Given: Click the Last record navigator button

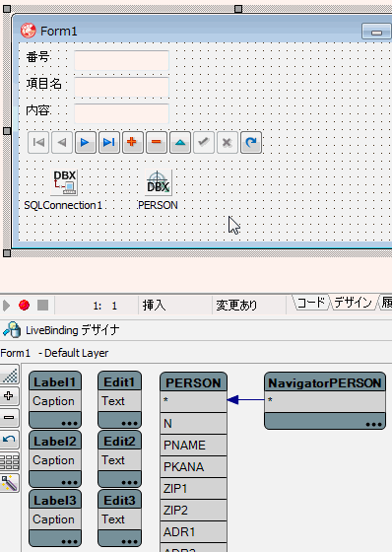Looking at the screenshot, I should coord(109,143).
